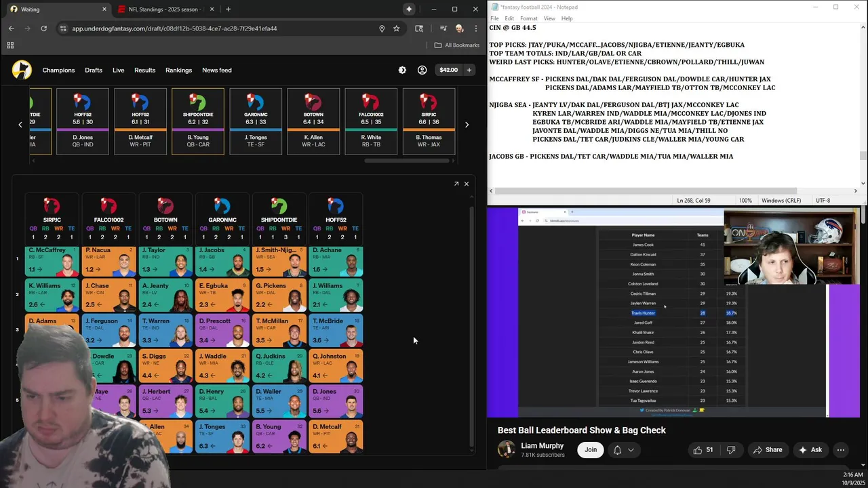Click J. Chase cell on draft board
This screenshot has height=488, width=868.
[x=108, y=296]
